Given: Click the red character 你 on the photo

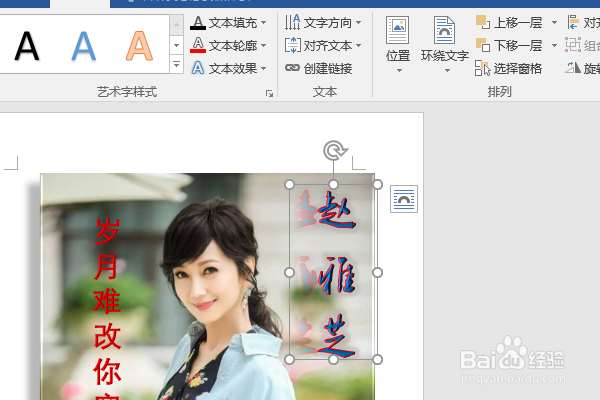Looking at the screenshot, I should 108,372.
